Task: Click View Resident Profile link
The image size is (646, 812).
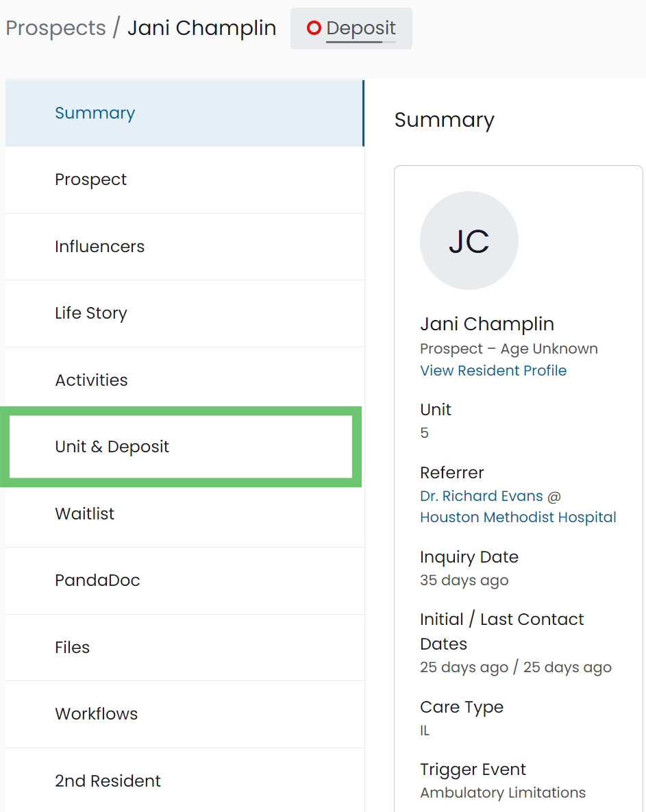Action: (x=493, y=371)
